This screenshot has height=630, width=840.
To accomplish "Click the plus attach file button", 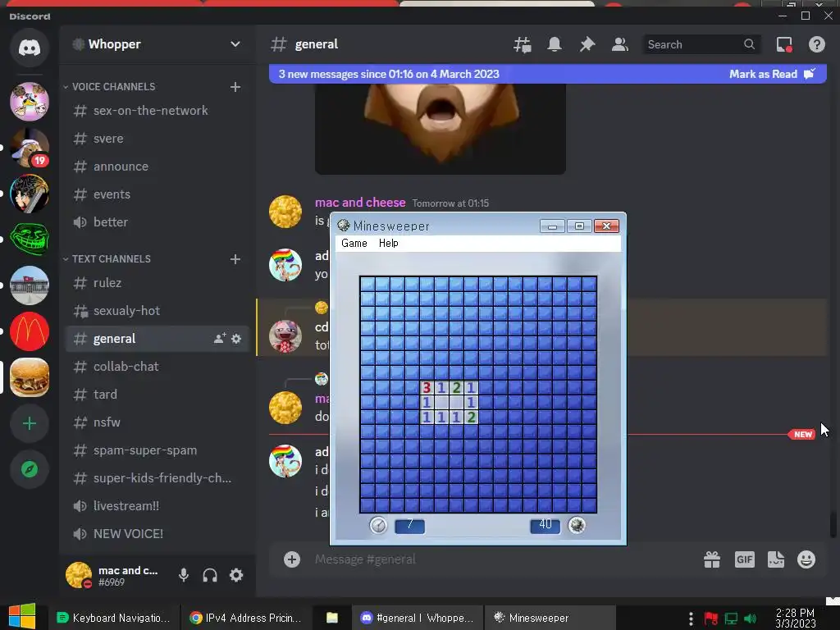I will point(292,559).
